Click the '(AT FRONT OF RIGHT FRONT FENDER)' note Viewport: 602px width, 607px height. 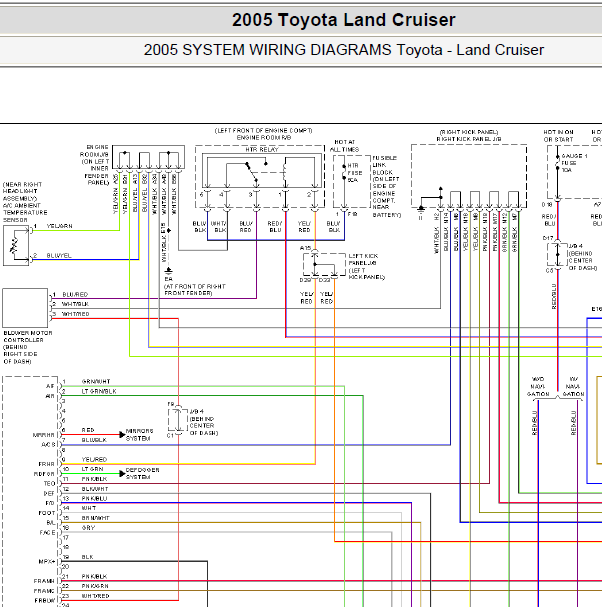pos(194,290)
